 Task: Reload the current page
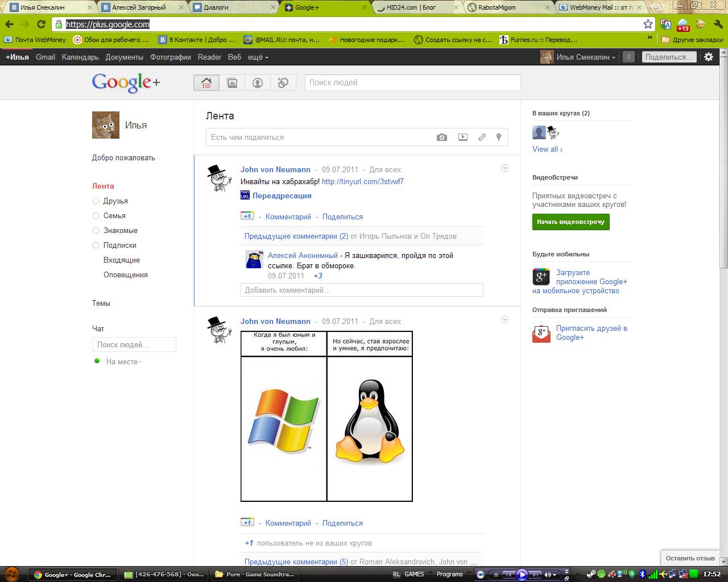[x=41, y=24]
